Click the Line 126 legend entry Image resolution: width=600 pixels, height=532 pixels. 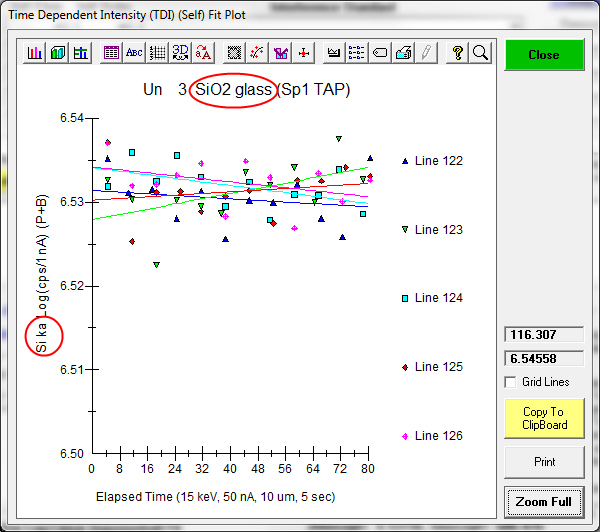point(438,435)
